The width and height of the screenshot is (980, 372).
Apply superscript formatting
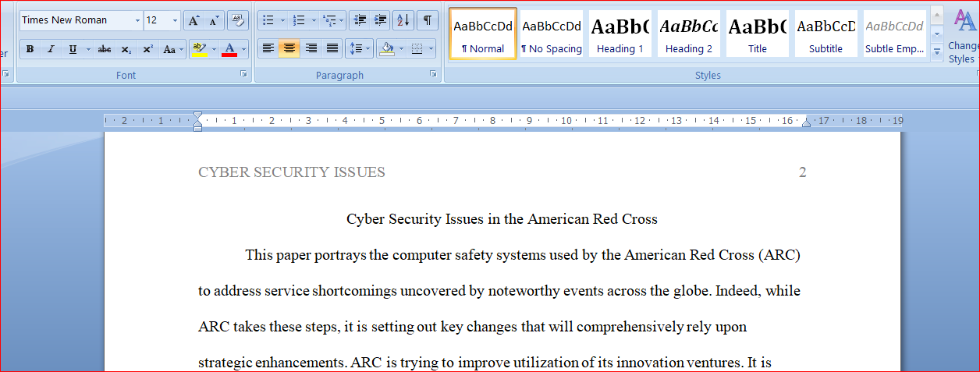147,49
